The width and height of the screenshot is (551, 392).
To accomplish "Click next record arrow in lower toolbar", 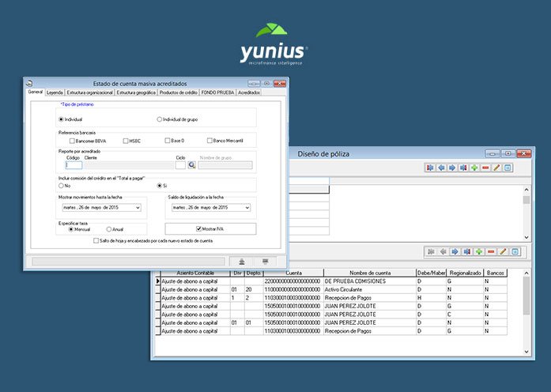I will pyautogui.click(x=455, y=251).
